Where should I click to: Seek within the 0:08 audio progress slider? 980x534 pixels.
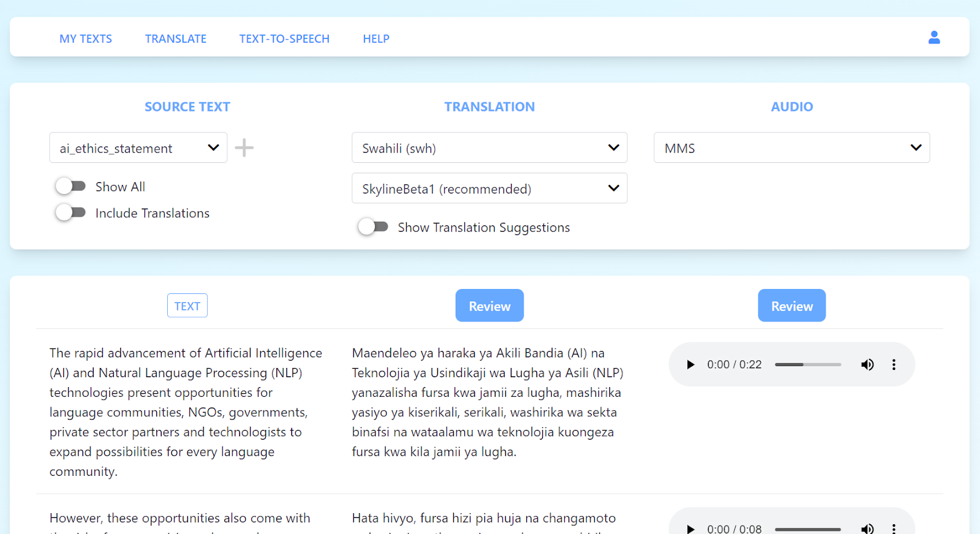pos(808,529)
